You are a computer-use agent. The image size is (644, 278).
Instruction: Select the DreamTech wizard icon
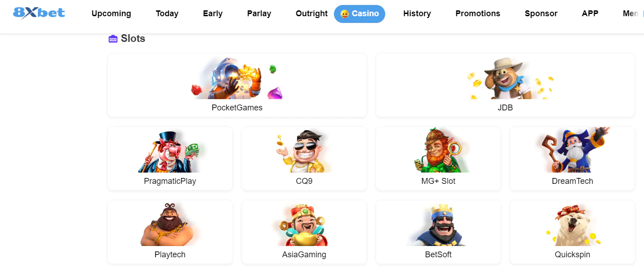(x=572, y=150)
